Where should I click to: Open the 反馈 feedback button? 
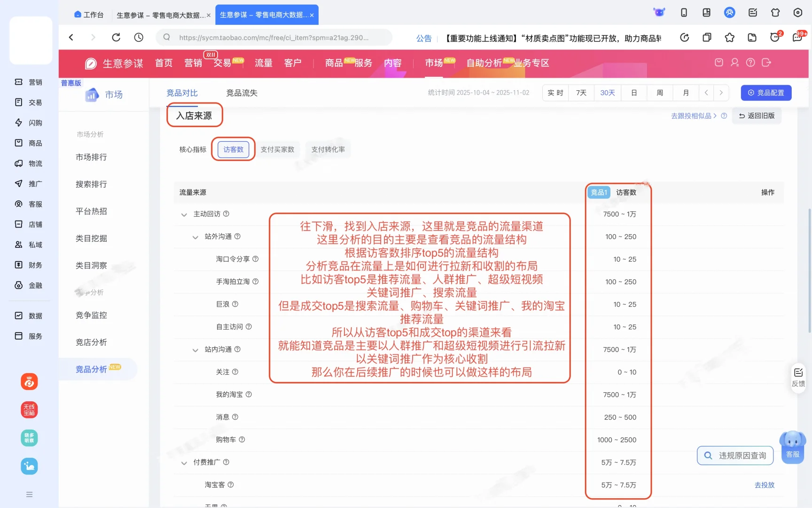(x=798, y=378)
